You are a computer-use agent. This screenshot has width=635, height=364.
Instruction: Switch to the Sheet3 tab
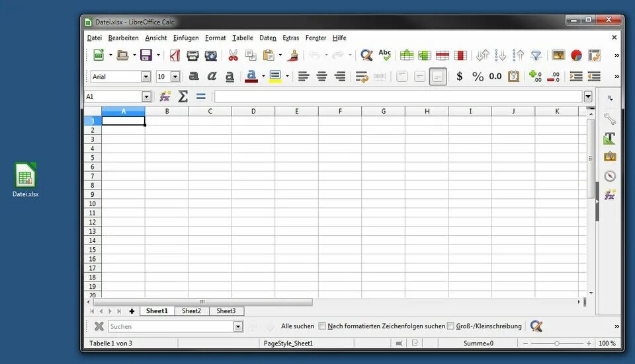click(226, 311)
